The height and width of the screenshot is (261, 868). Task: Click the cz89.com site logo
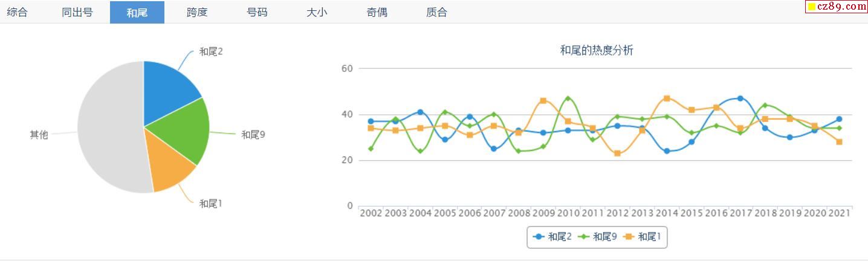point(837,7)
